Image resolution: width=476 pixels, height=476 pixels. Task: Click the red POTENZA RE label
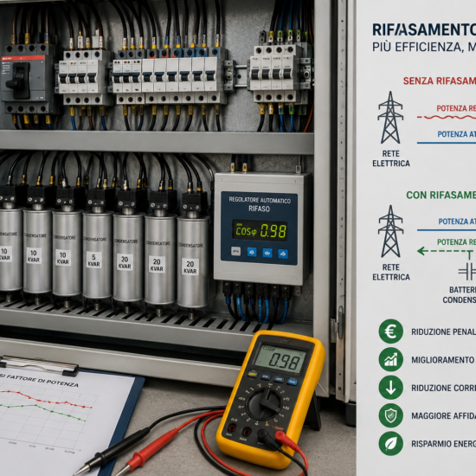(456, 108)
